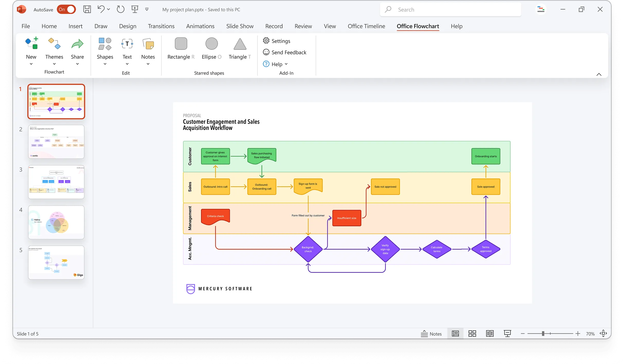Click the Share flowchart icon

[x=77, y=44]
